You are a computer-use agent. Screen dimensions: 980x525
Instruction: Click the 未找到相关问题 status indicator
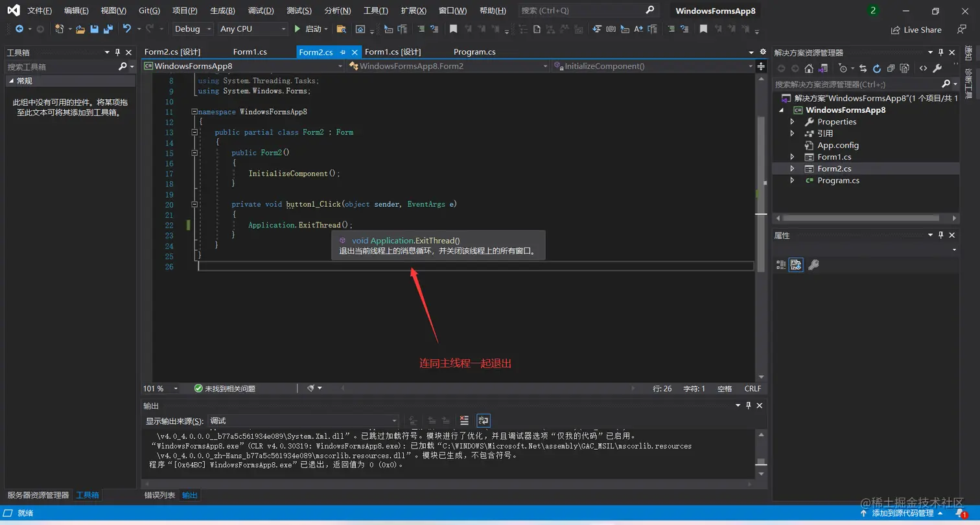(x=225, y=388)
